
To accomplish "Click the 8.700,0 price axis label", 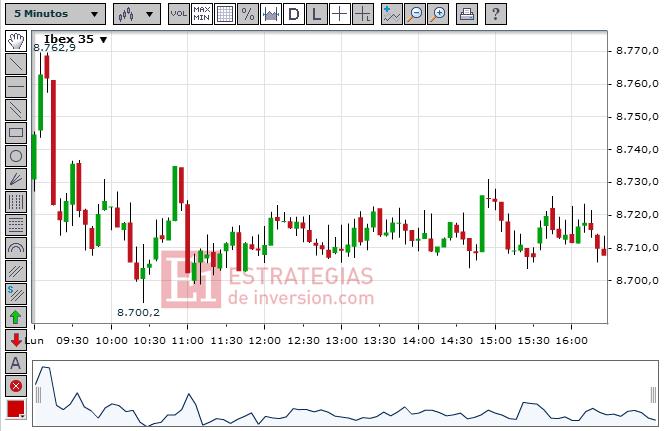I will (x=638, y=280).
